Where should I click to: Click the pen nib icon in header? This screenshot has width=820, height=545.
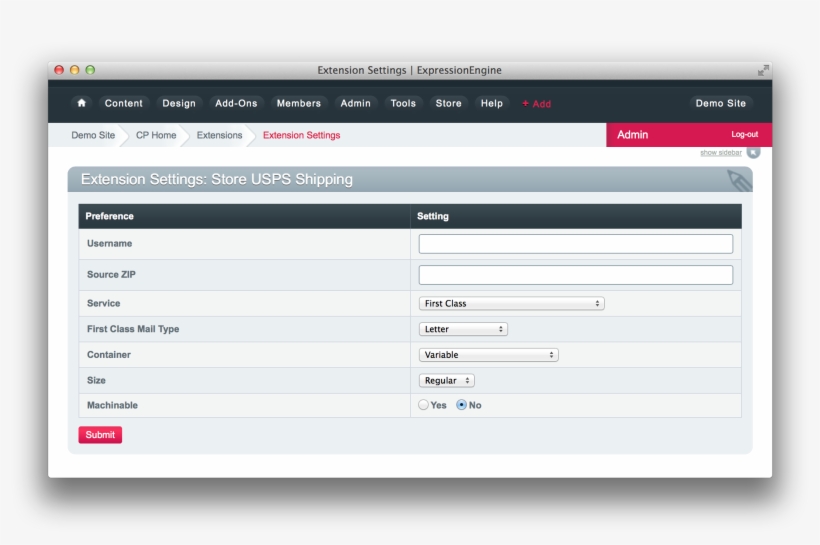pos(737,180)
